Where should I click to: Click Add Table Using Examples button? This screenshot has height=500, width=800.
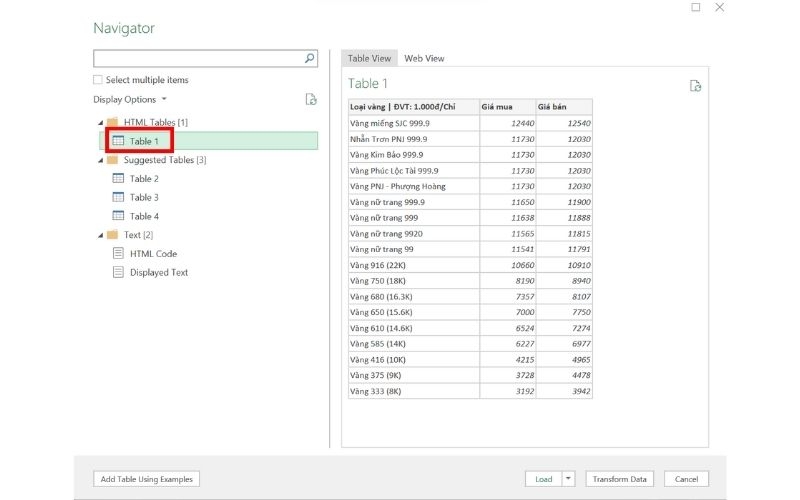point(146,479)
